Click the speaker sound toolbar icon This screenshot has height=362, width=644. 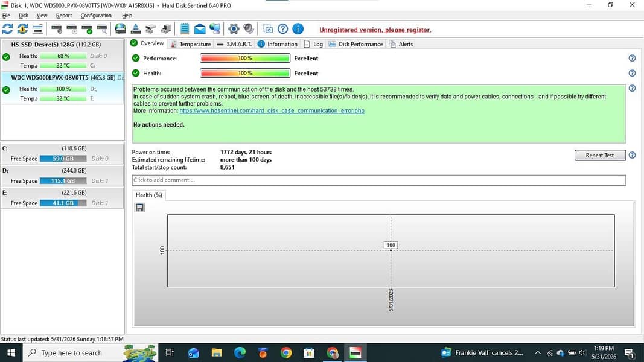249,29
